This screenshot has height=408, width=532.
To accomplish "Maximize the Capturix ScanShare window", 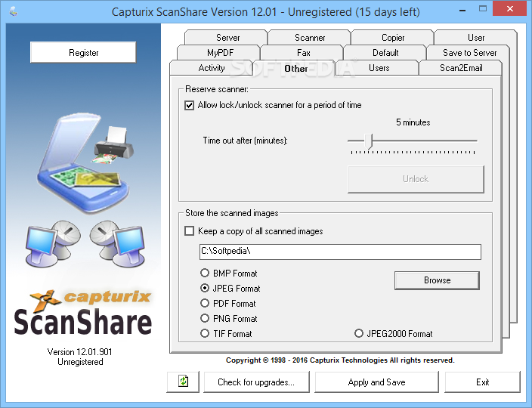I will (482, 9).
